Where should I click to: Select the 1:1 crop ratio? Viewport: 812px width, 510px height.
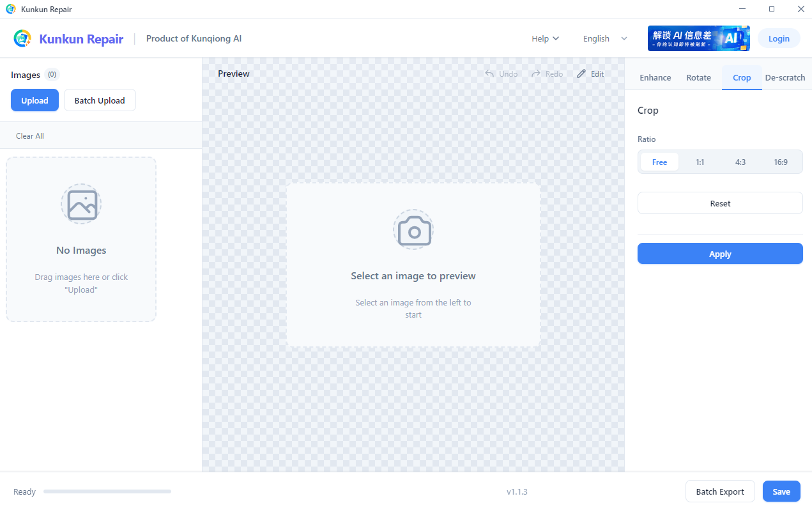[x=700, y=162]
